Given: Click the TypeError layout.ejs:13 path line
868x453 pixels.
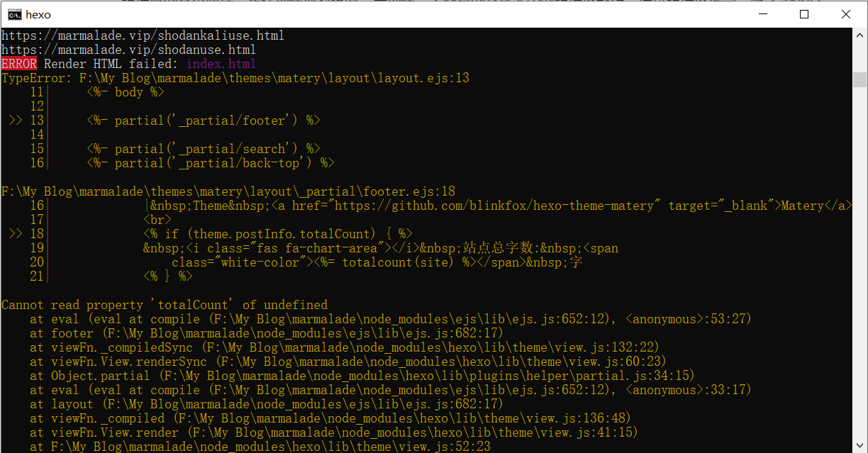Looking at the screenshot, I should [235, 78].
